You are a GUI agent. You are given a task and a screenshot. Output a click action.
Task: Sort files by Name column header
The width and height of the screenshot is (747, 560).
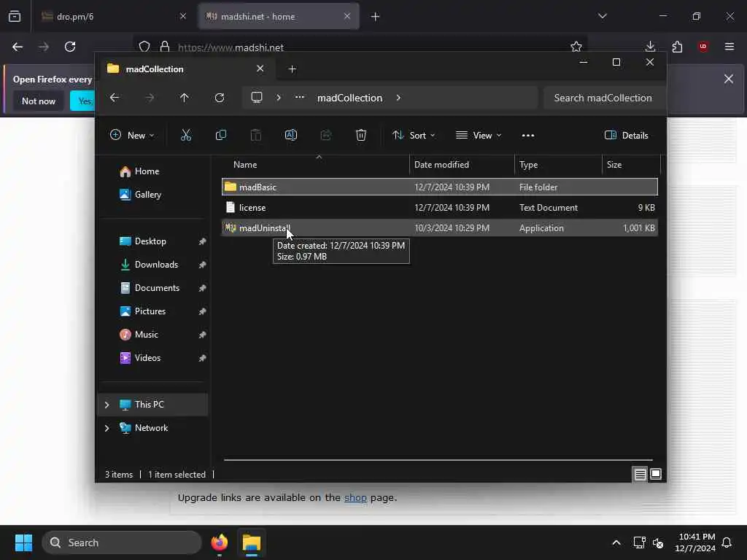tap(315, 165)
